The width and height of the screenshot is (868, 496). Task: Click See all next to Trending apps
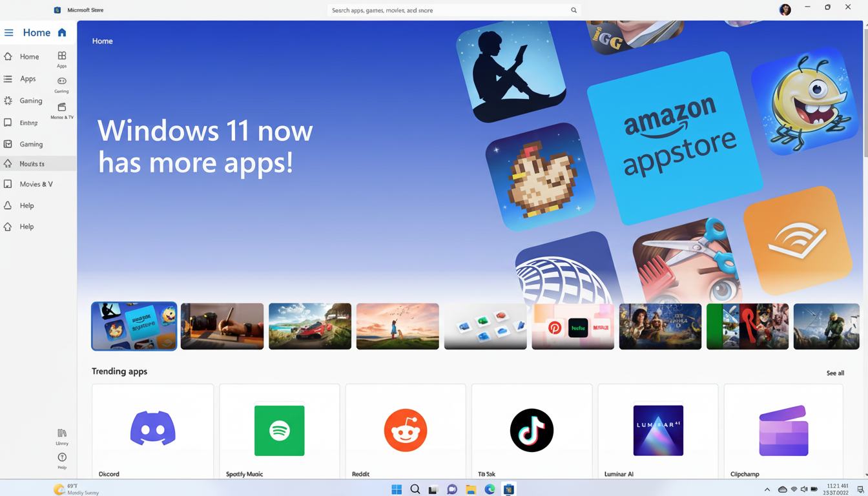[835, 373]
